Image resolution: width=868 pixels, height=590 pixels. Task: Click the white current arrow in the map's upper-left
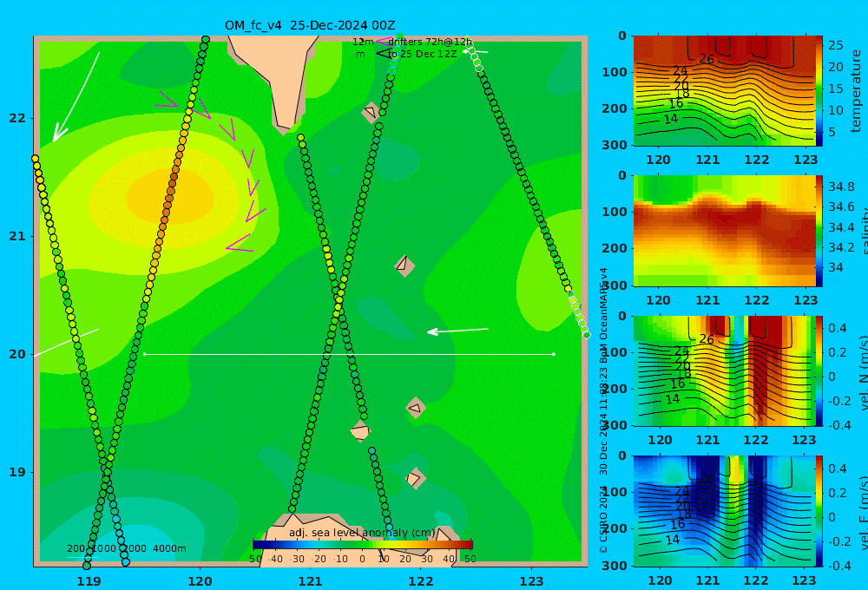tap(76, 97)
